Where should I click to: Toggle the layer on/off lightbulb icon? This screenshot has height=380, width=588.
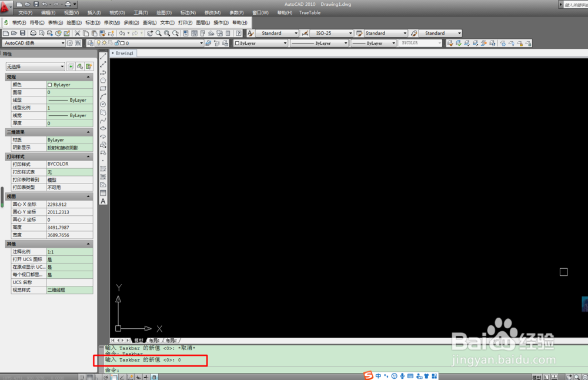coord(99,43)
